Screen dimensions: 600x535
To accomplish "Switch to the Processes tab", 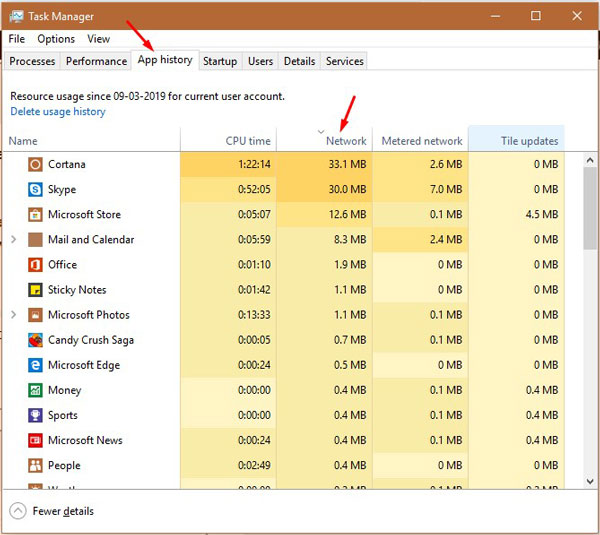I will pyautogui.click(x=32, y=61).
